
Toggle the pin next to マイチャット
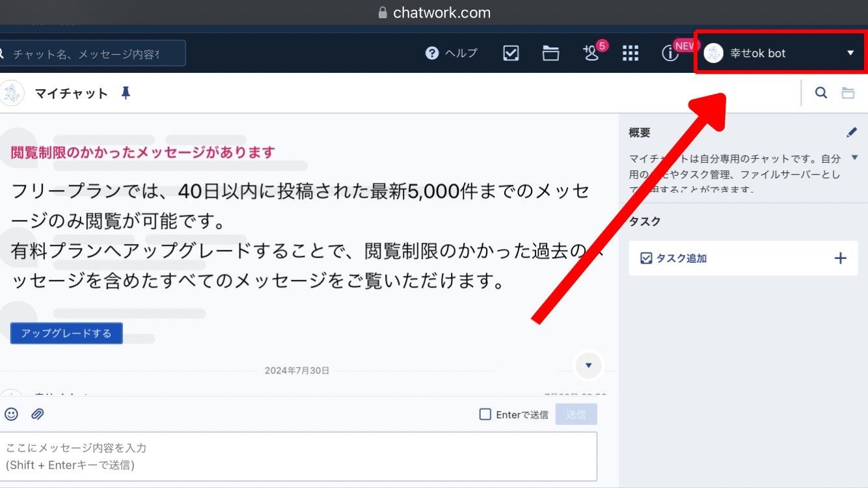pyautogui.click(x=126, y=93)
